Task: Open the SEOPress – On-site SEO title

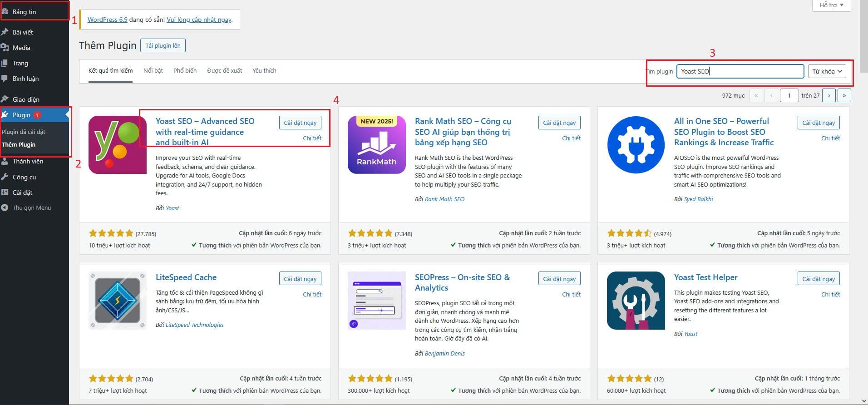Action: coord(462,282)
